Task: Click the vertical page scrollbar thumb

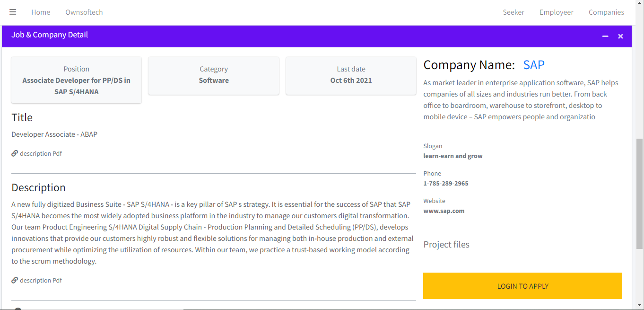Action: [639, 193]
